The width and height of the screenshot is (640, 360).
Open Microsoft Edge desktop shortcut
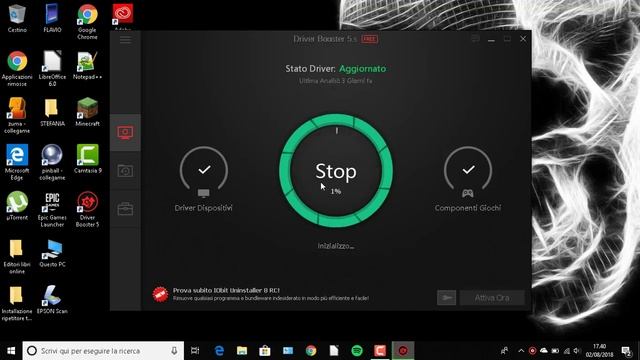(17, 162)
